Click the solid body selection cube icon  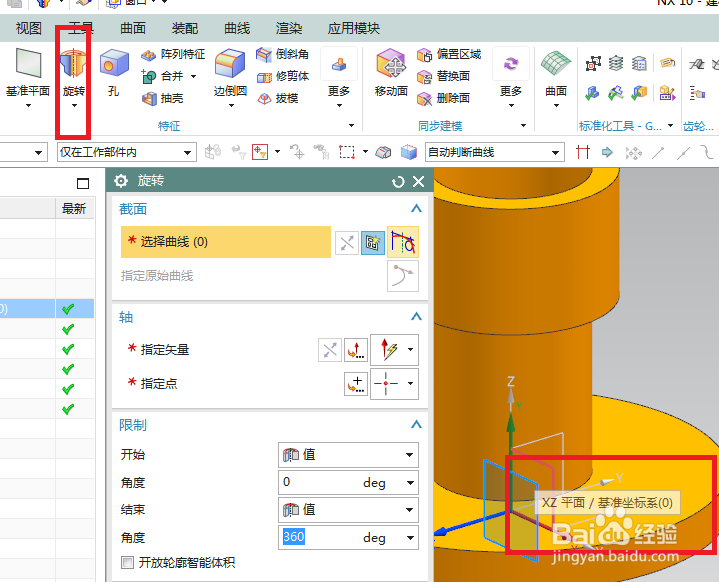click(x=409, y=152)
